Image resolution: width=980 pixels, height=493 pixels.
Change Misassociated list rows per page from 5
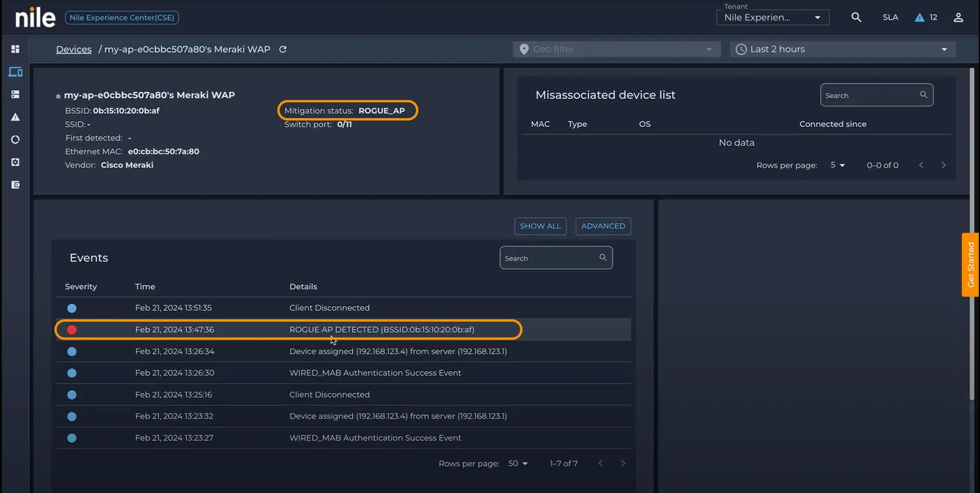(838, 165)
